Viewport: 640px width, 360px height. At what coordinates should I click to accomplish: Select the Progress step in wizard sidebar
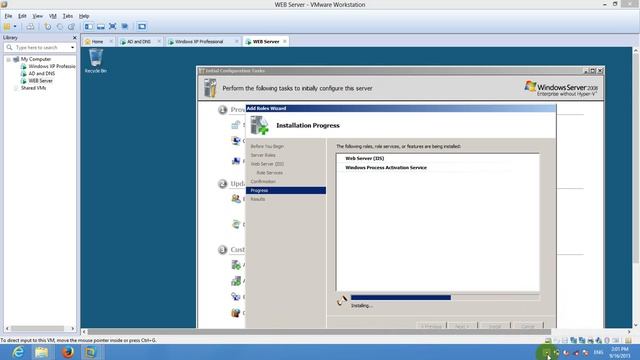[x=286, y=191]
